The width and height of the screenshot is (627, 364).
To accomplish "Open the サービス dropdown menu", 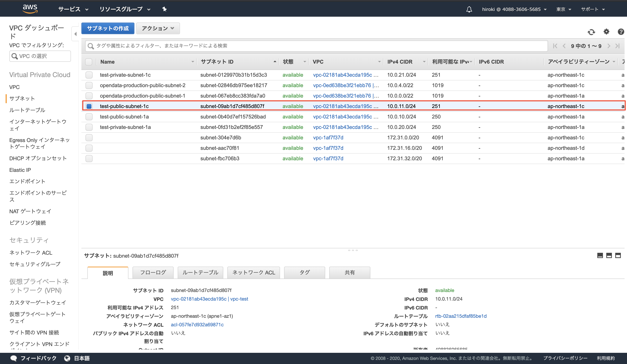I will coord(72,9).
